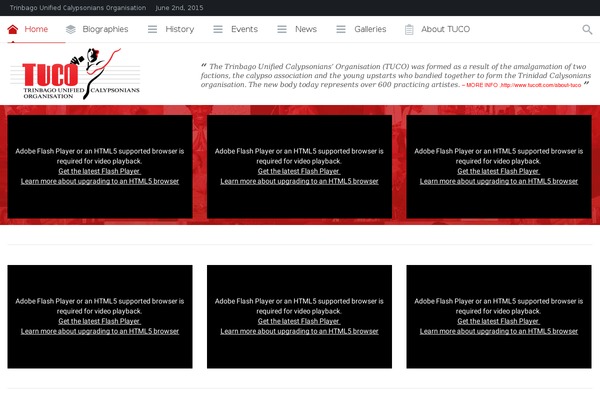
Task: Click the list icon beside Events
Action: tap(218, 29)
